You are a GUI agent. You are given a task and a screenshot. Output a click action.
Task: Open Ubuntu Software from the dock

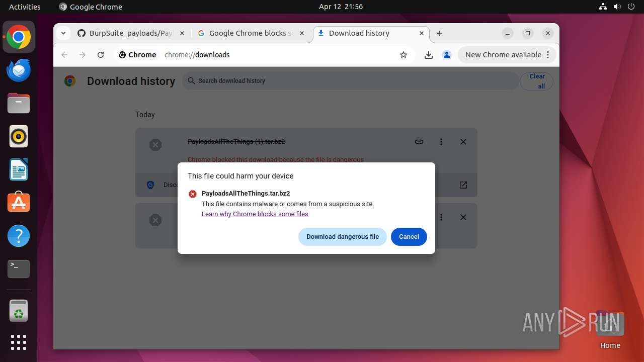pyautogui.click(x=19, y=203)
